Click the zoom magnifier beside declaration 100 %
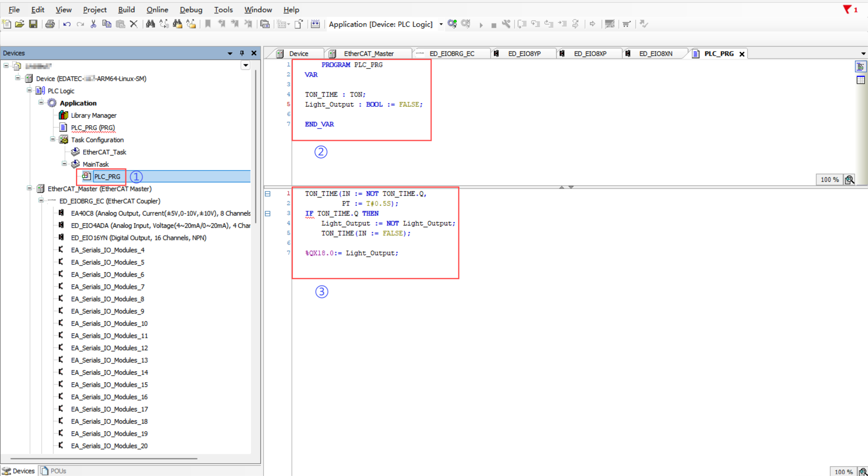The image size is (868, 476). point(849,180)
